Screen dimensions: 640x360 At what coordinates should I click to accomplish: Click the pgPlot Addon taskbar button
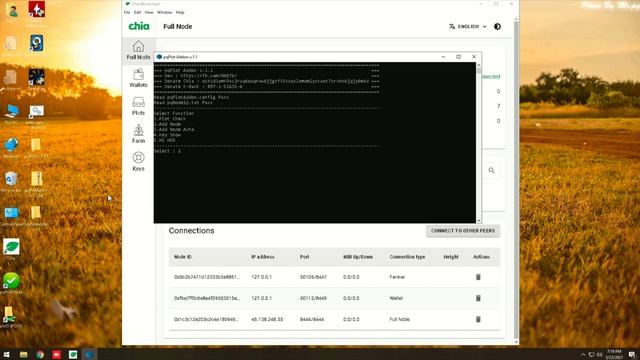tap(89, 354)
